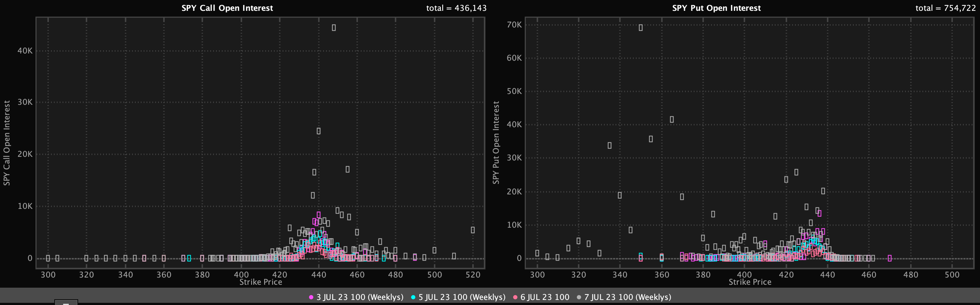
Task: Click the 3 JUL 23 100 (Weeklys) legend entry
Action: pyautogui.click(x=356, y=297)
